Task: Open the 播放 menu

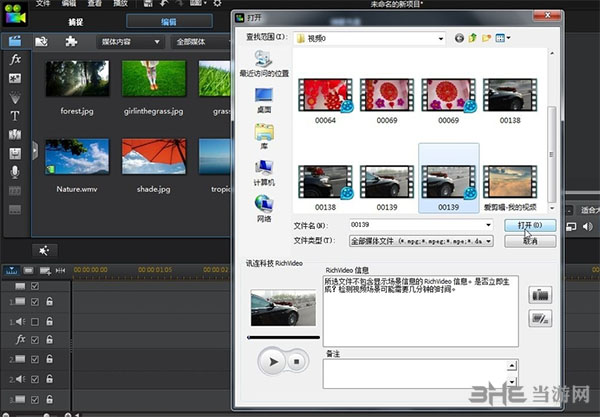Action: coord(120,3)
